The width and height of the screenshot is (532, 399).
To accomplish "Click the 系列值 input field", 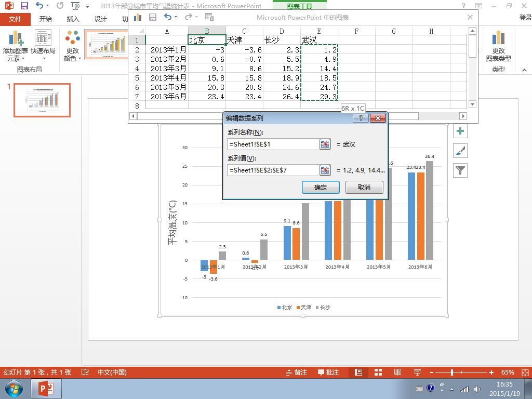I will tap(273, 170).
